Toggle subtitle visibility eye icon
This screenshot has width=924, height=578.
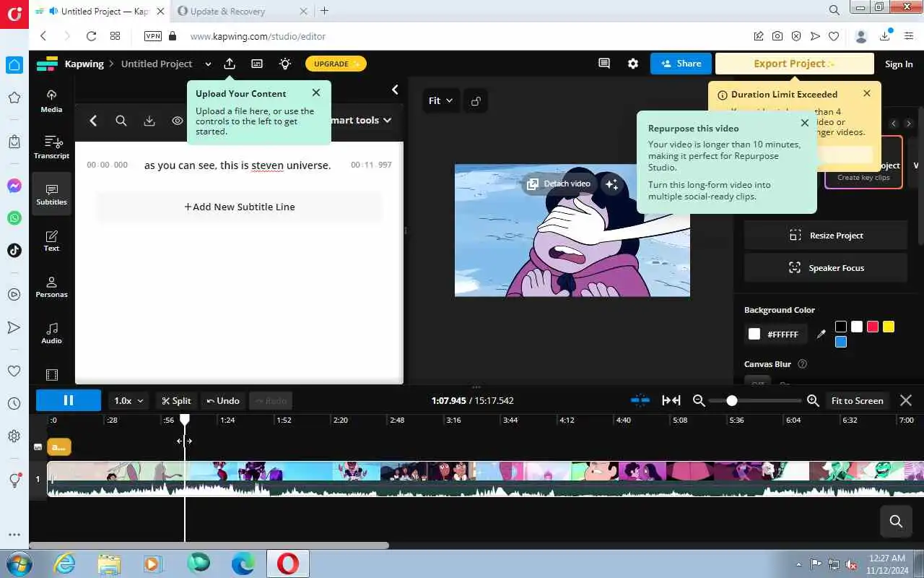click(177, 121)
